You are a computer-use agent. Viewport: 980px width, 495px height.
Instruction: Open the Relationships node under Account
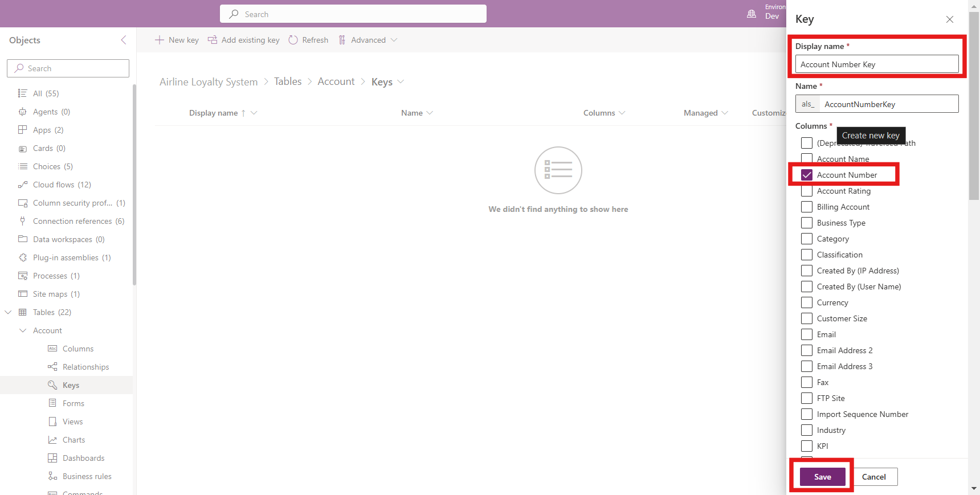(85, 367)
